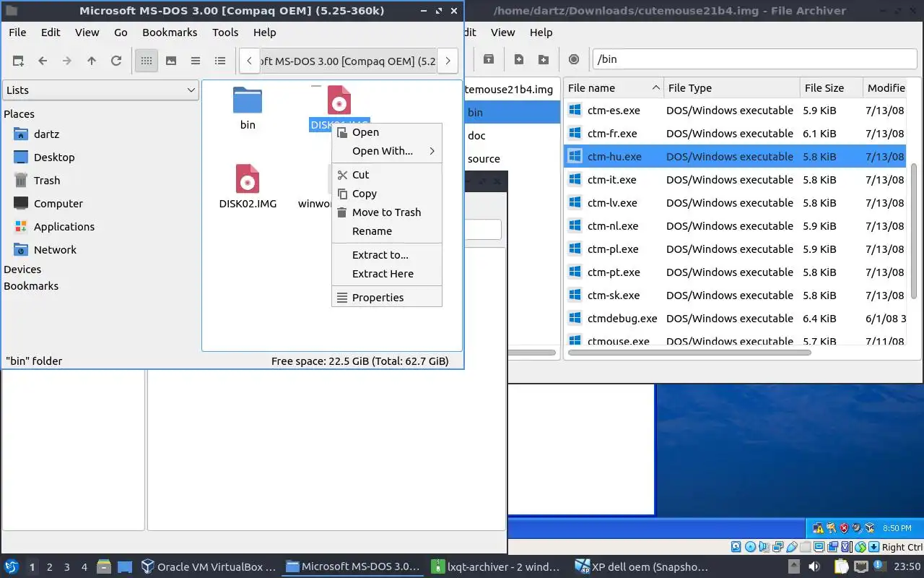Screen dimensions: 924x578
Task: Choose Cut in context menu
Action: [x=387, y=175]
